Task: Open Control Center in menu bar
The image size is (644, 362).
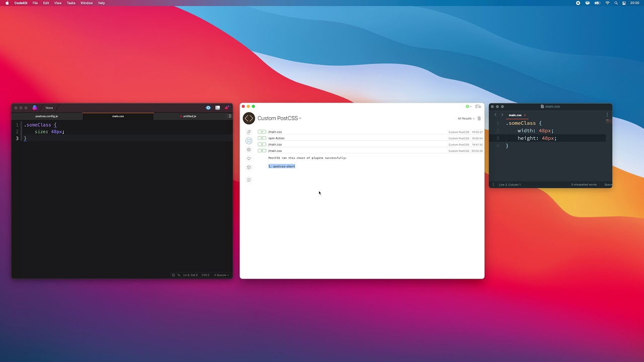Action: [624, 3]
